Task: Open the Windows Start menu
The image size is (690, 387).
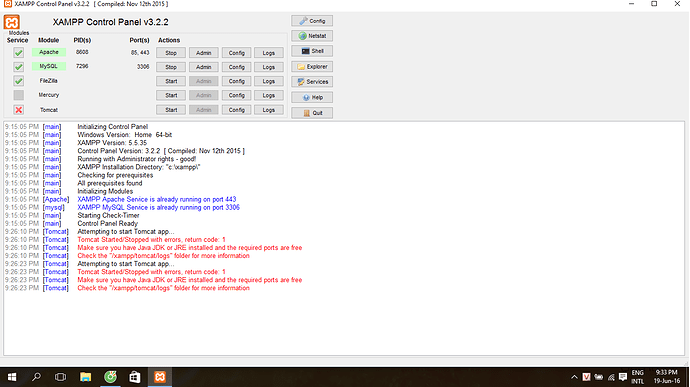Action: tap(12, 377)
